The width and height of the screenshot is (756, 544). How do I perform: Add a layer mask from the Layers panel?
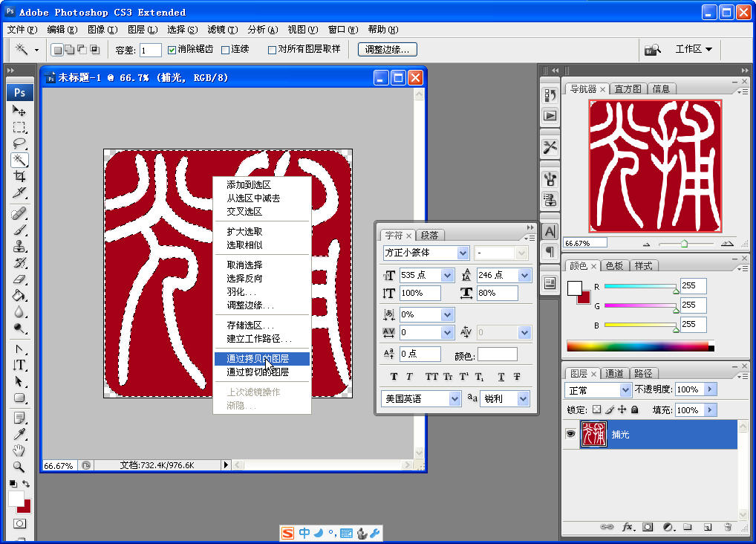(648, 527)
